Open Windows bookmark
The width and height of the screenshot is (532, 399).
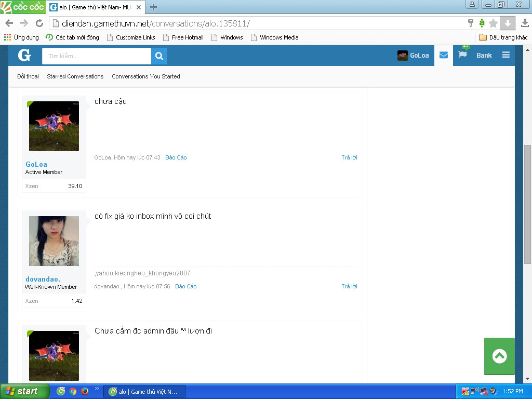[227, 37]
